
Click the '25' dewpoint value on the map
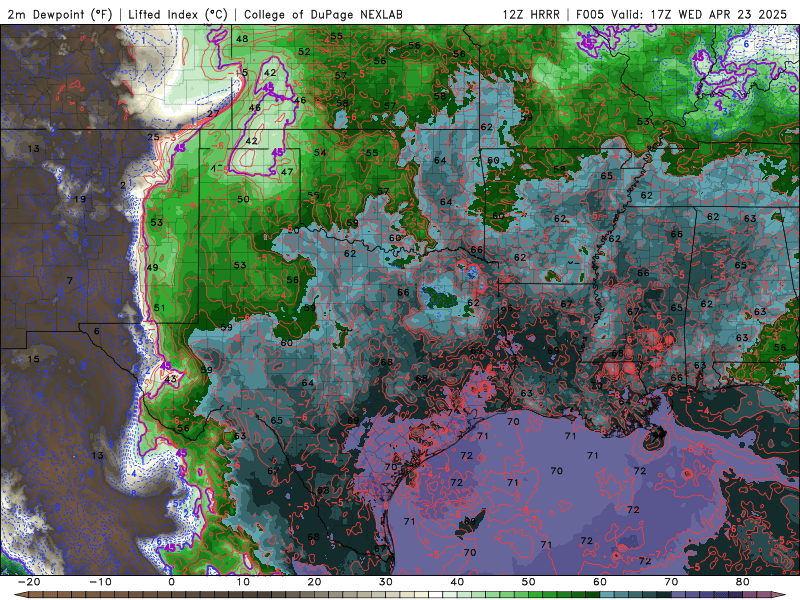tap(153, 137)
